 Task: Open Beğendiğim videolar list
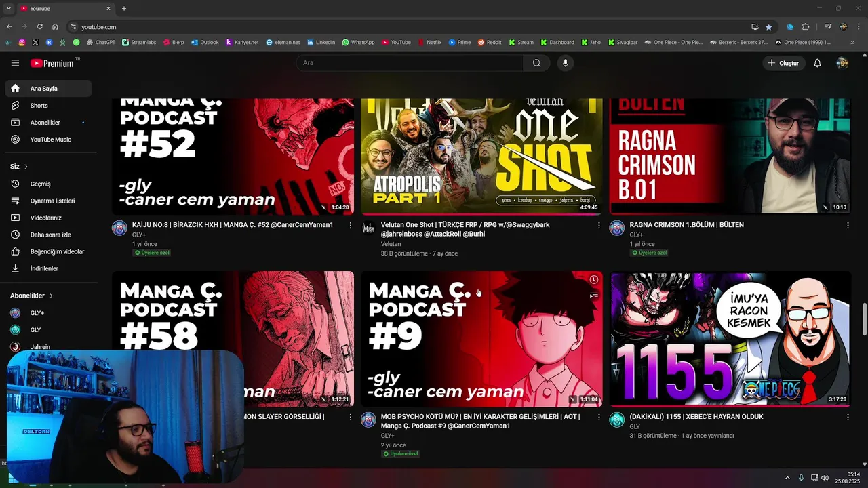(x=48, y=252)
